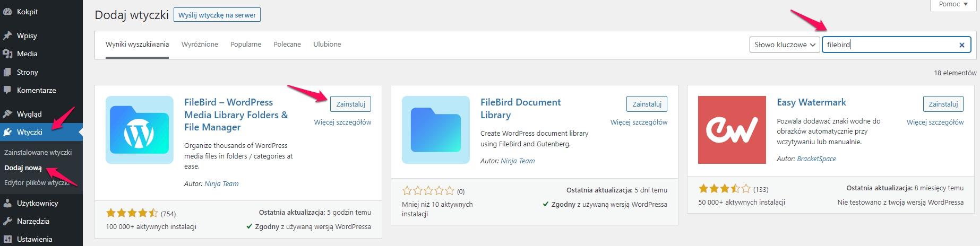Switch to Ulubione tab

pos(327,45)
